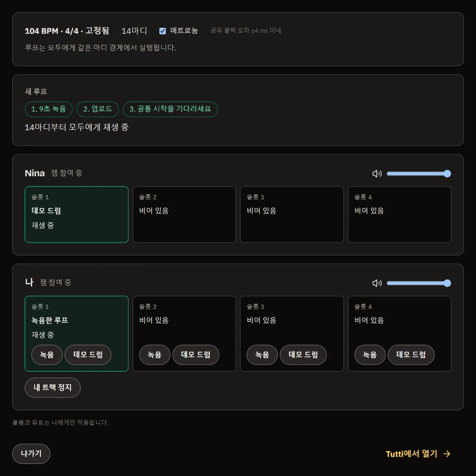Select Nina's empty slot 2 card
Screen dimensions: 476x476
pos(184,214)
